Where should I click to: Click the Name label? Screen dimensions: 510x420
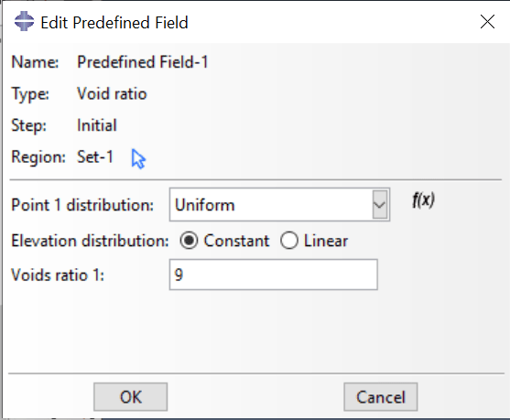[x=35, y=62]
